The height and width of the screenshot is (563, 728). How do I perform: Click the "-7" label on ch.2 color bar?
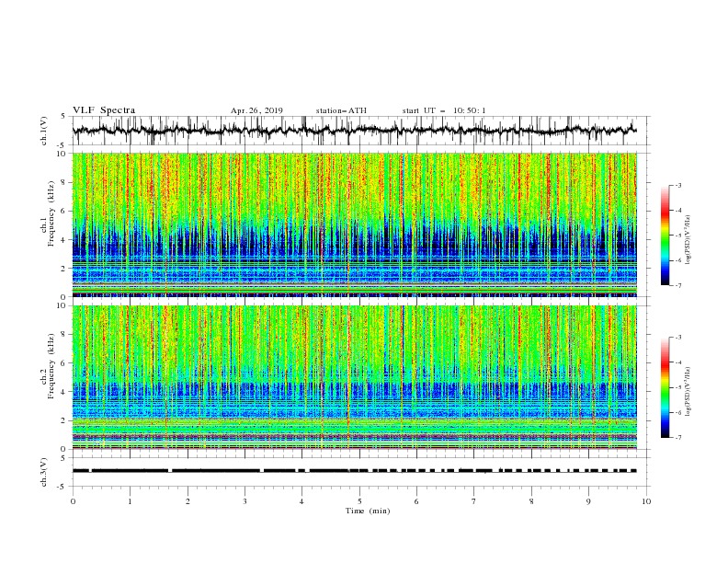(x=678, y=437)
